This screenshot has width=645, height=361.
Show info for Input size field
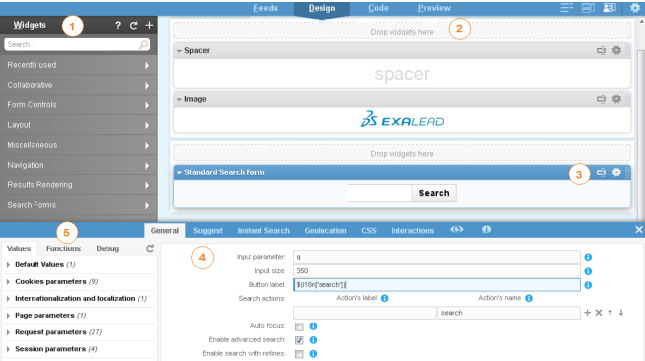pyautogui.click(x=588, y=271)
